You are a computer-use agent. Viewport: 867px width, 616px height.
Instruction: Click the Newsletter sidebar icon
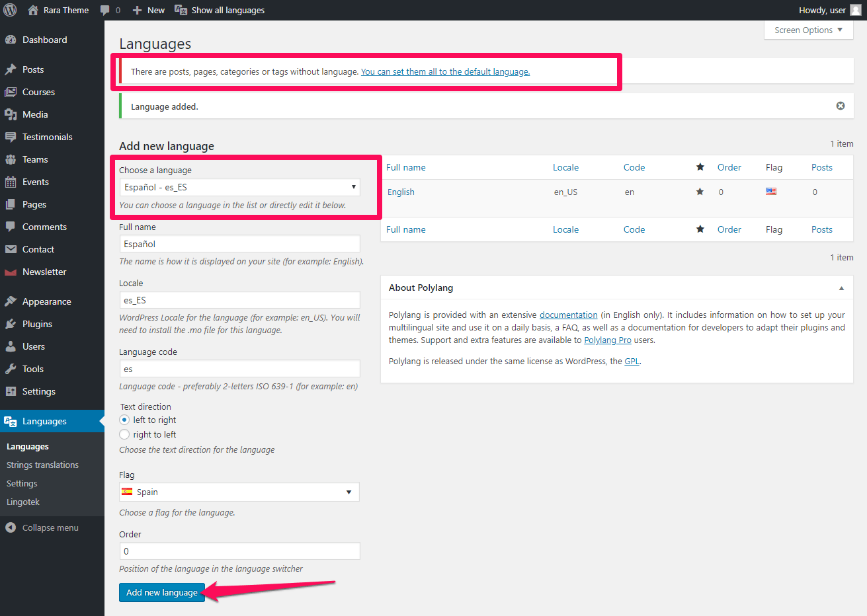click(11, 272)
